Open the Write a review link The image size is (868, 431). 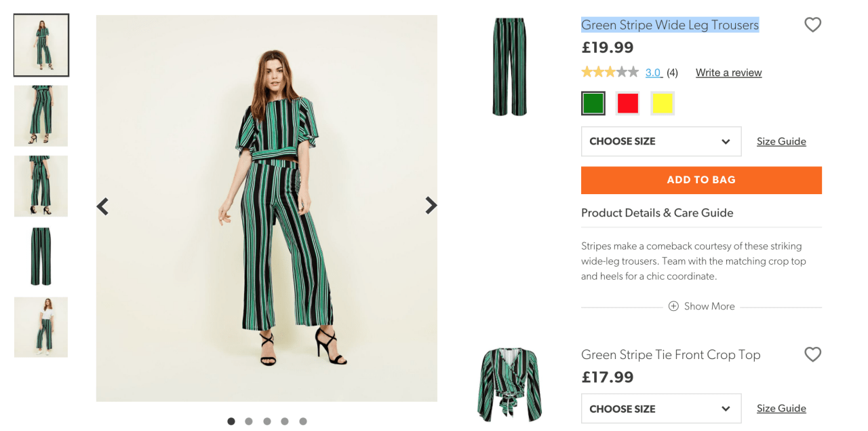(x=728, y=73)
